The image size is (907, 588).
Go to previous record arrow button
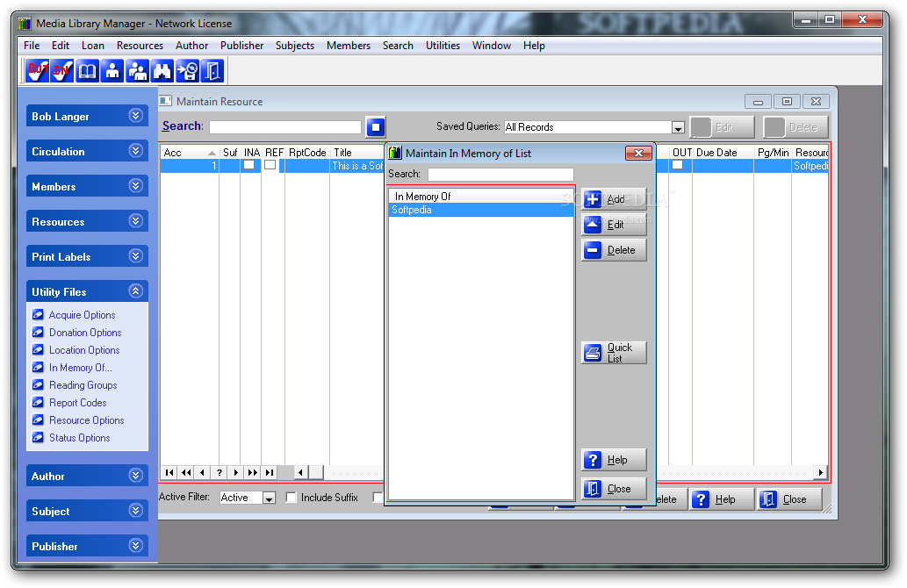203,472
